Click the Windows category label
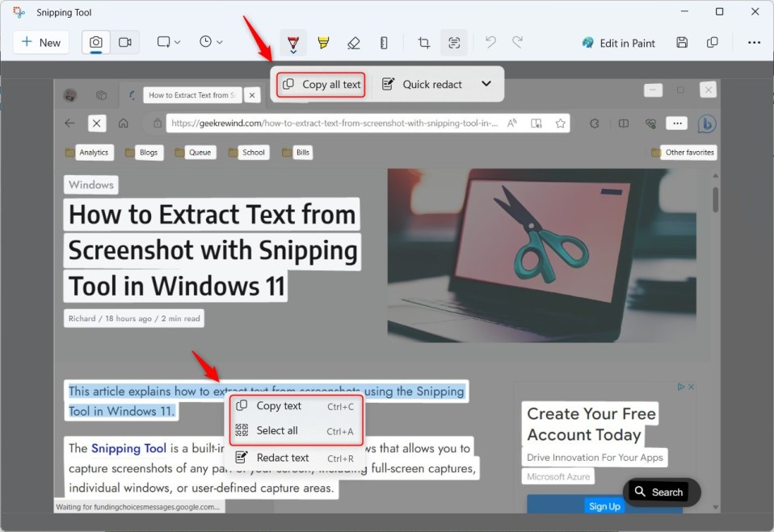This screenshot has height=532, width=774. [90, 185]
